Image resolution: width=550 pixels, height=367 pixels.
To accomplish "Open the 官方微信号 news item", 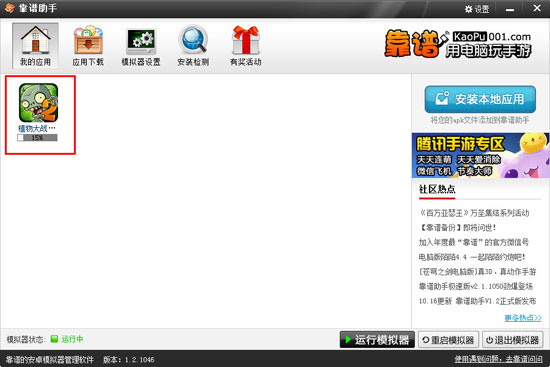I will click(x=474, y=242).
